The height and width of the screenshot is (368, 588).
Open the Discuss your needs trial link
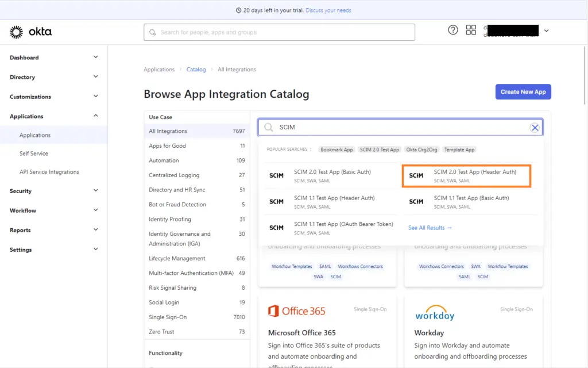point(328,9)
